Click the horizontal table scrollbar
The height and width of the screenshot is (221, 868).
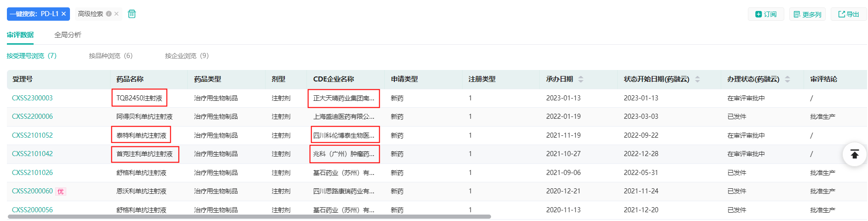point(249,216)
